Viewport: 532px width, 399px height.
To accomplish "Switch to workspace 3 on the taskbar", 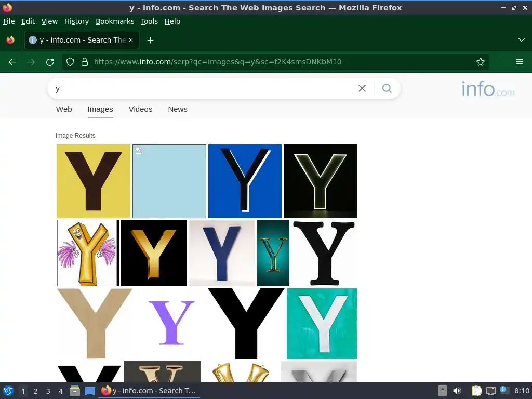I will click(x=48, y=391).
